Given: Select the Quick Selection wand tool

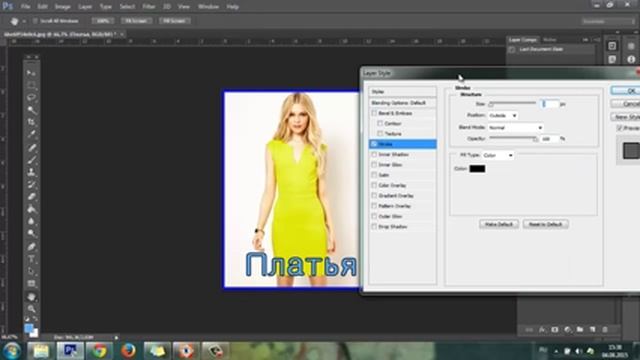Looking at the screenshot, I should pyautogui.click(x=31, y=110).
